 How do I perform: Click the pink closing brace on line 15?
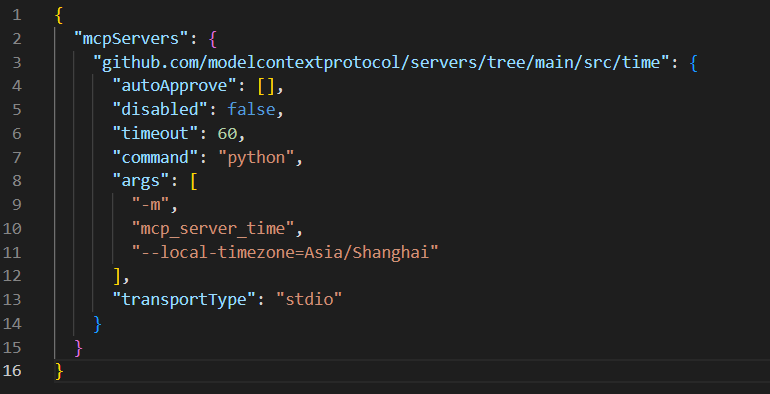(78, 348)
